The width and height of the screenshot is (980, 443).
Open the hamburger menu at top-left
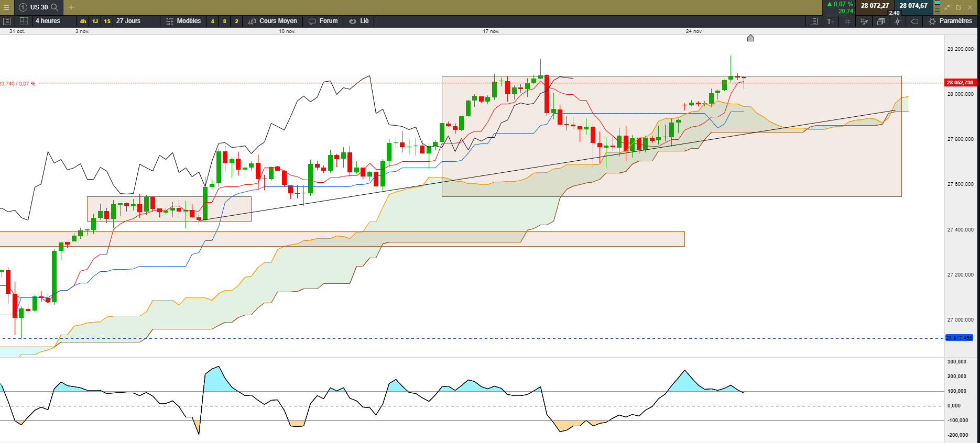coord(6,7)
